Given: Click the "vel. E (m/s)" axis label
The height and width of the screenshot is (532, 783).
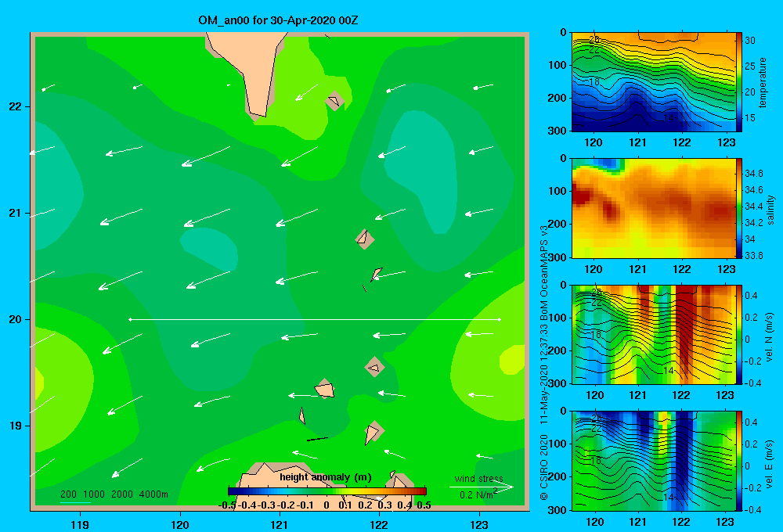Looking at the screenshot, I should tap(770, 463).
